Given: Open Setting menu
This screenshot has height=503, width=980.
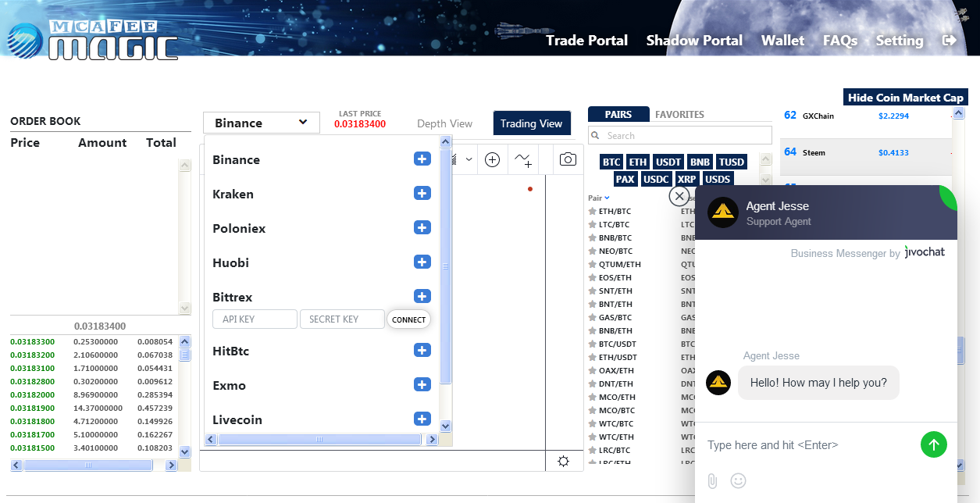Looking at the screenshot, I should (900, 41).
